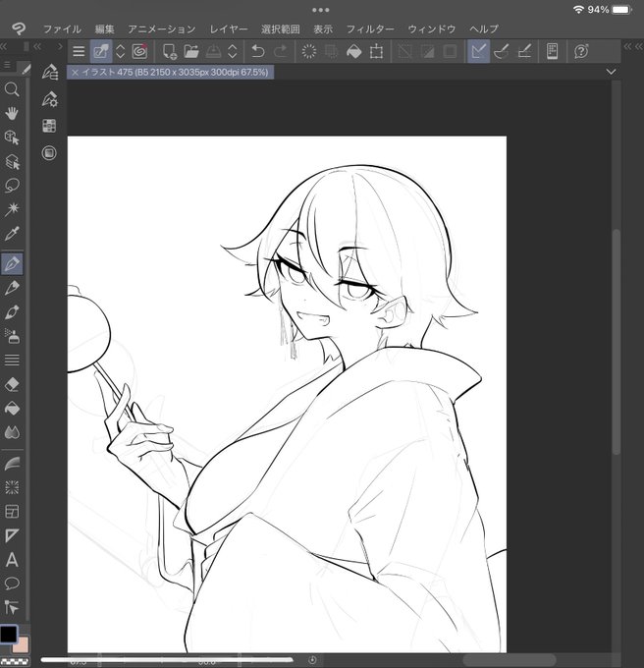Image resolution: width=644 pixels, height=668 pixels.
Task: Select the peach sub color swatch
Action: pyautogui.click(x=22, y=645)
